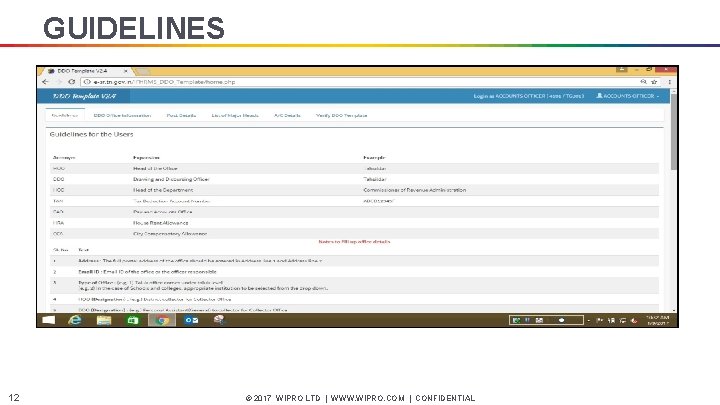This screenshot has width=720, height=405.
Task: Close the DDO Template browser tab
Action: click(125, 71)
